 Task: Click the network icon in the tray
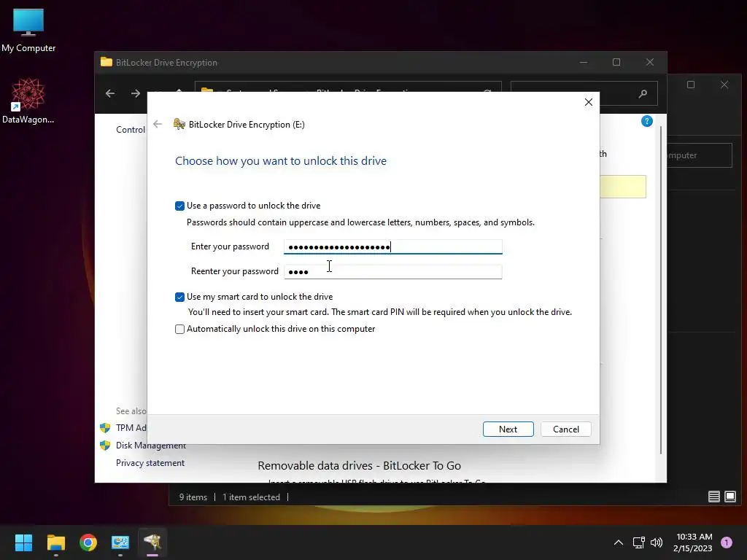click(x=638, y=542)
